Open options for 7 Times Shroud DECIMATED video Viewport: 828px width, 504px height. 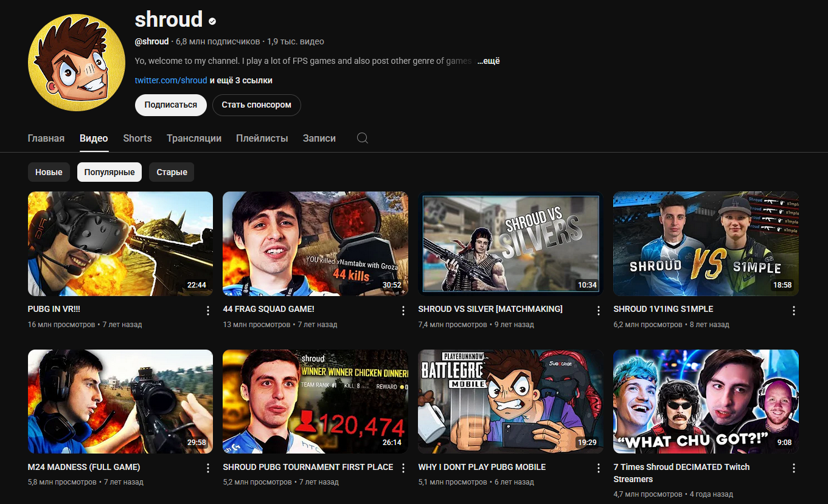pos(794,468)
